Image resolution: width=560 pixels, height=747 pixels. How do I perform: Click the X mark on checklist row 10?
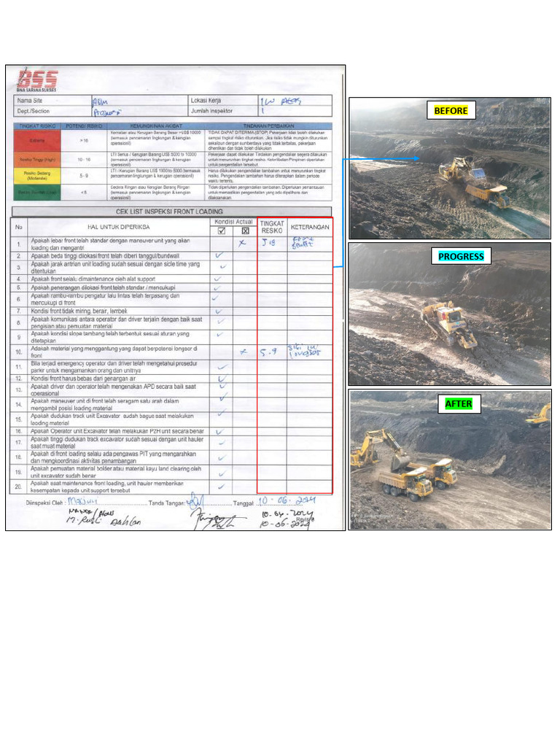pos(244,352)
